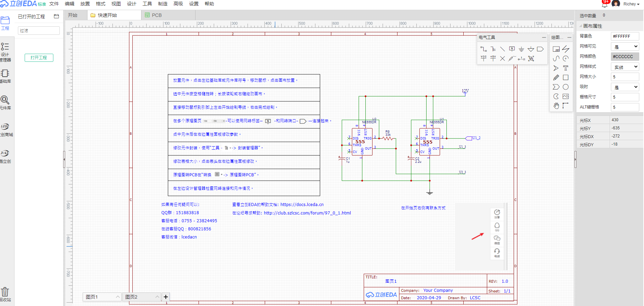Screen dimensions: 644x306
Task: Place a Net Label (N icon)
Action: tap(512, 49)
